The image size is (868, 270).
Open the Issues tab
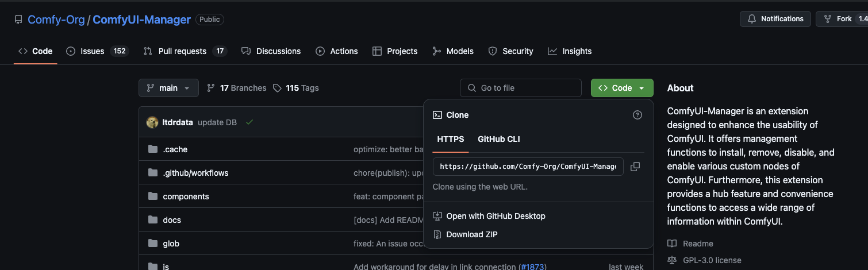97,51
